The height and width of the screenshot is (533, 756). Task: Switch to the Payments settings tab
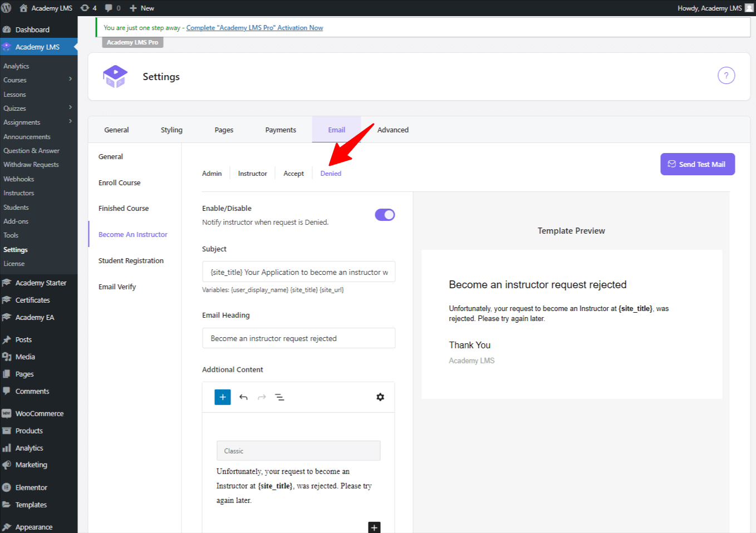(x=281, y=130)
